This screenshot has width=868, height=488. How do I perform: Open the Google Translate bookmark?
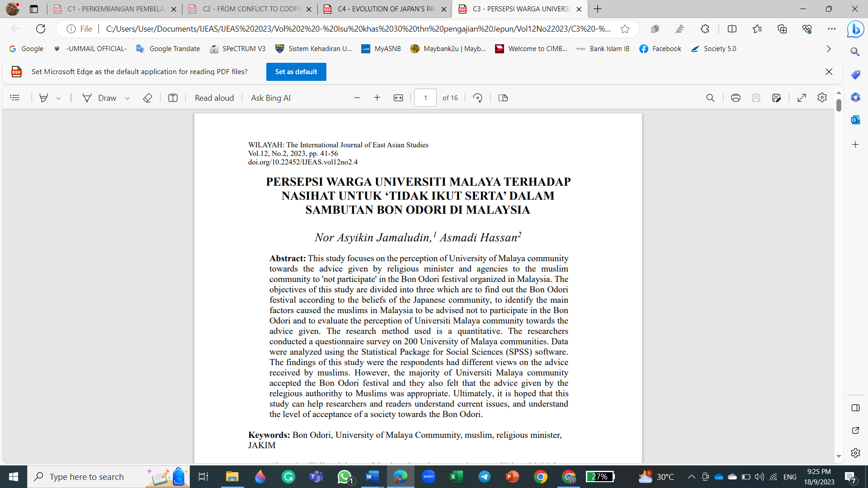click(168, 49)
